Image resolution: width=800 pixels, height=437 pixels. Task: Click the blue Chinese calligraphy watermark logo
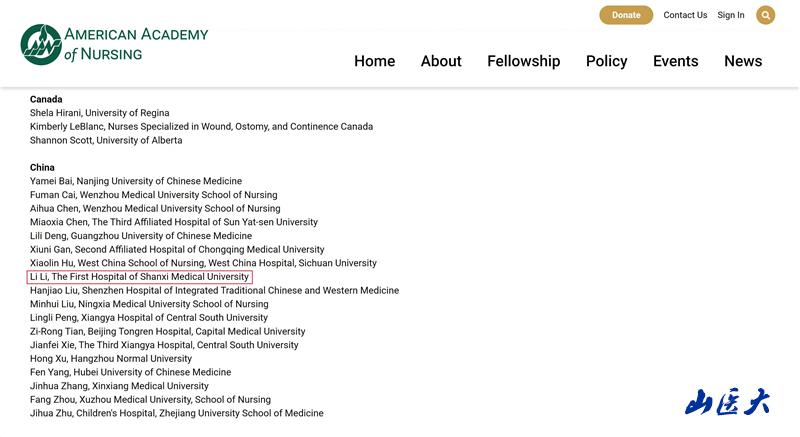point(728,402)
